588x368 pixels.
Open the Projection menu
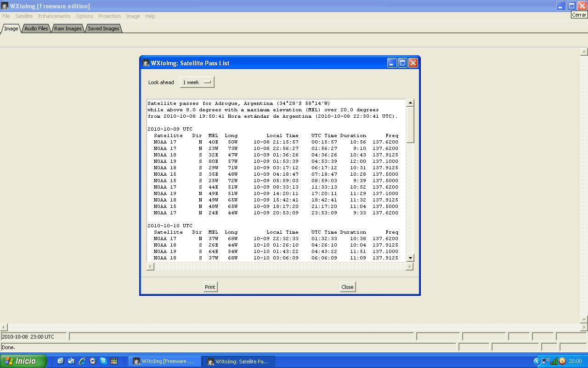pos(109,16)
